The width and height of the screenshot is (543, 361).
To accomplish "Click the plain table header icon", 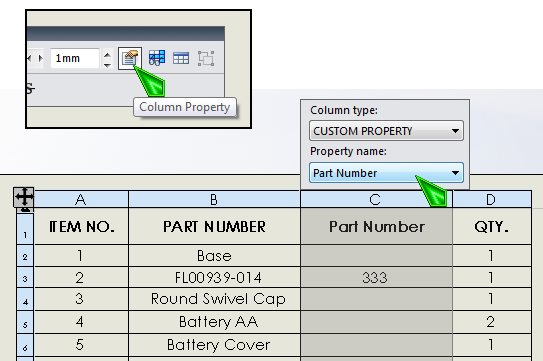I will tap(181, 58).
